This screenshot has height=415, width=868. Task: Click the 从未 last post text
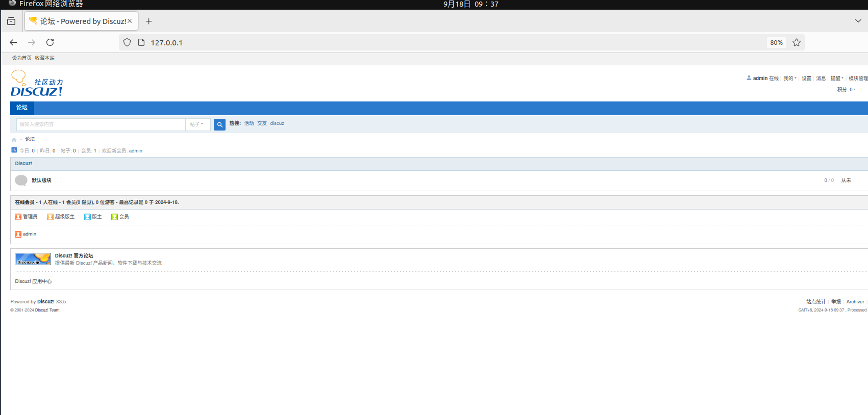[846, 180]
